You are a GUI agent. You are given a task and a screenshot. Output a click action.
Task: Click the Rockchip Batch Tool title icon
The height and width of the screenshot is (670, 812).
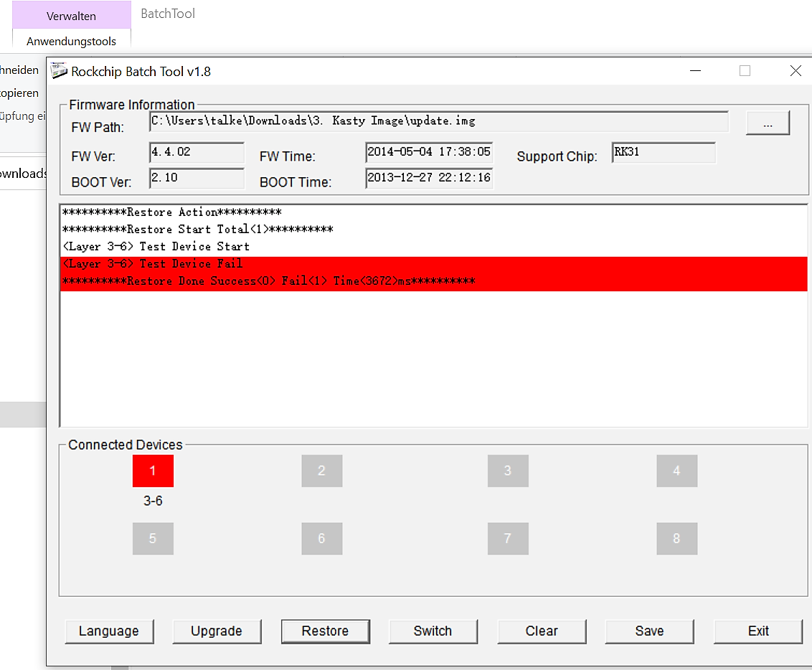coord(59,71)
